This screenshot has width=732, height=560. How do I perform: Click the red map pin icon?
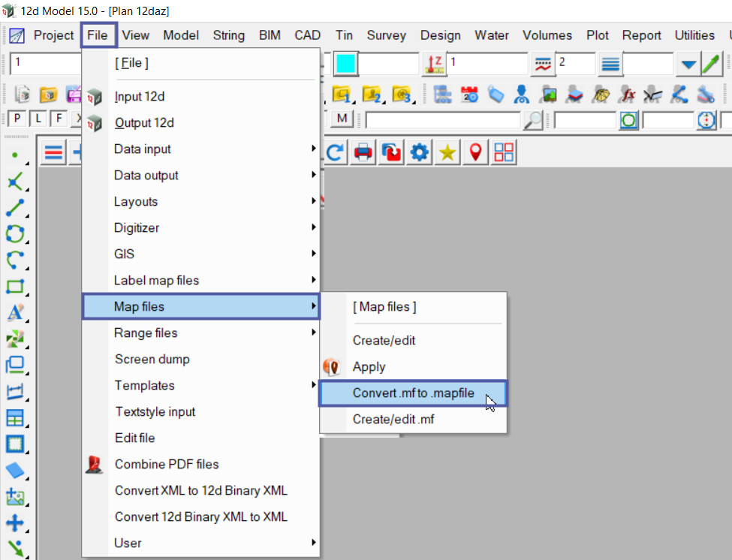click(475, 152)
